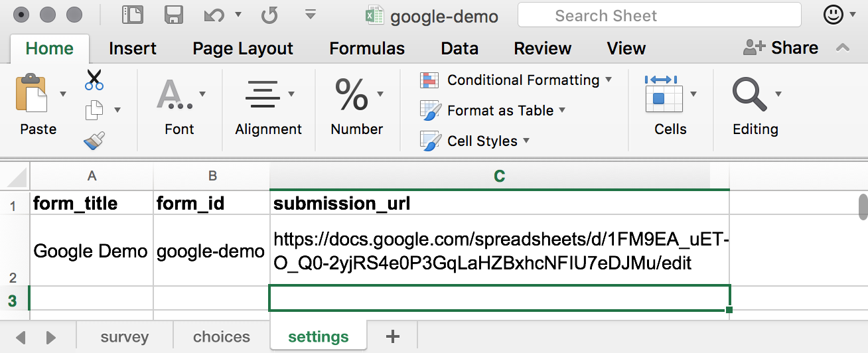Select the submission_url header cell

tap(500, 203)
